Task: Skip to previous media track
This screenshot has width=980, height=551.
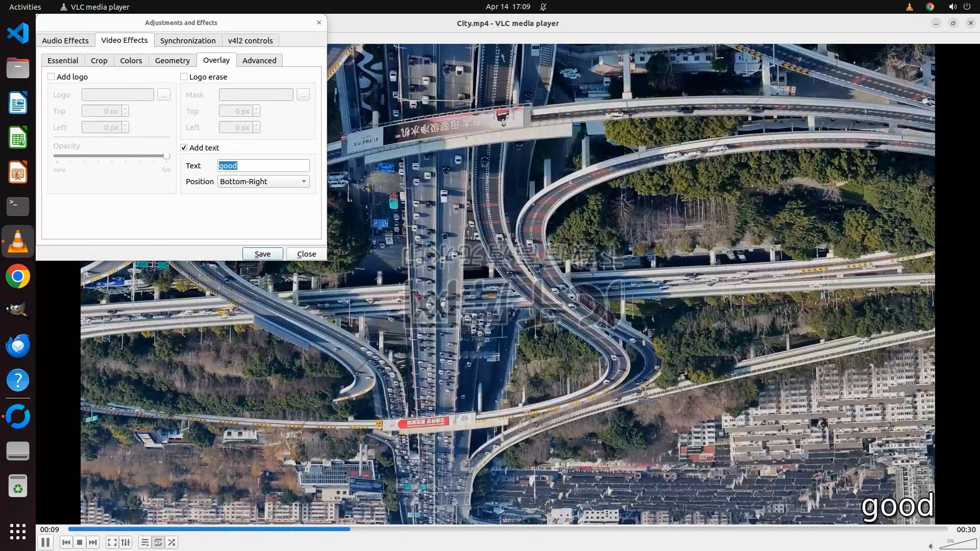Action: [66, 542]
